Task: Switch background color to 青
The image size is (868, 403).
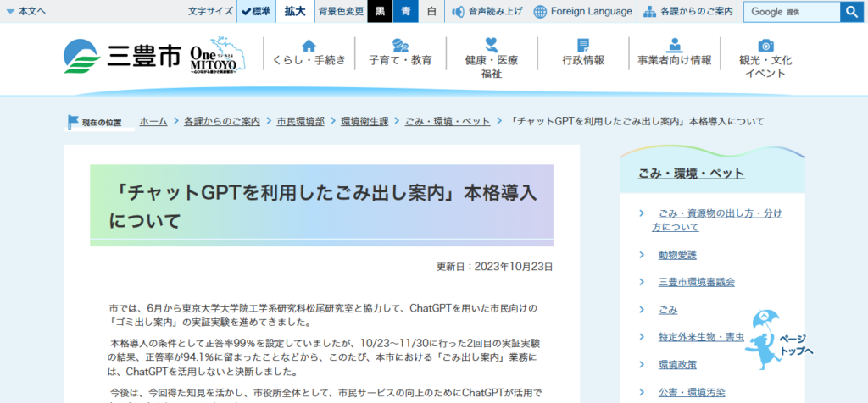Action: (x=406, y=12)
